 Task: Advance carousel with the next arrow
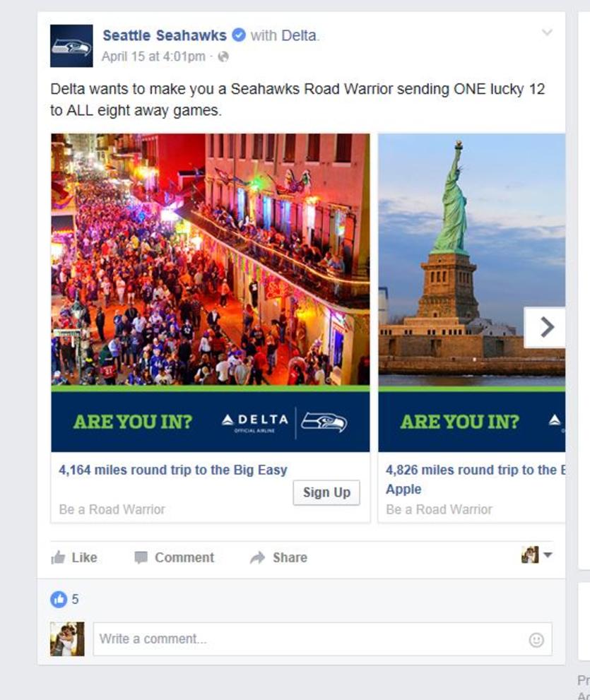tap(545, 327)
